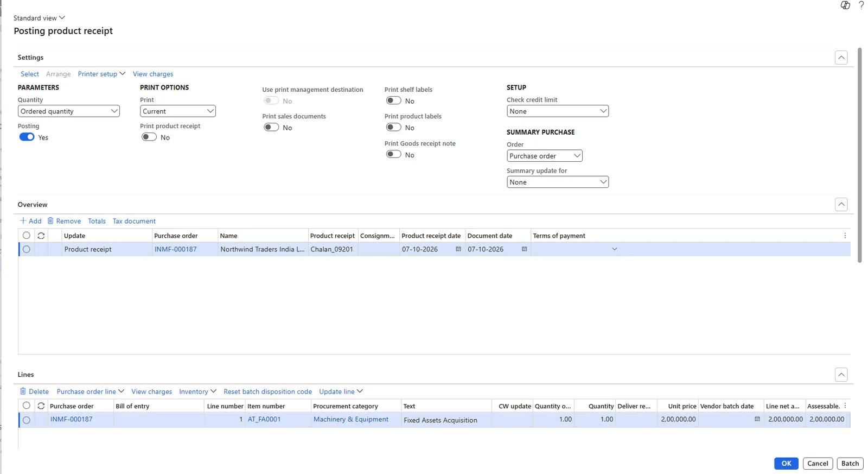
Task: Open Inventory menu in Lines
Action: 197,391
